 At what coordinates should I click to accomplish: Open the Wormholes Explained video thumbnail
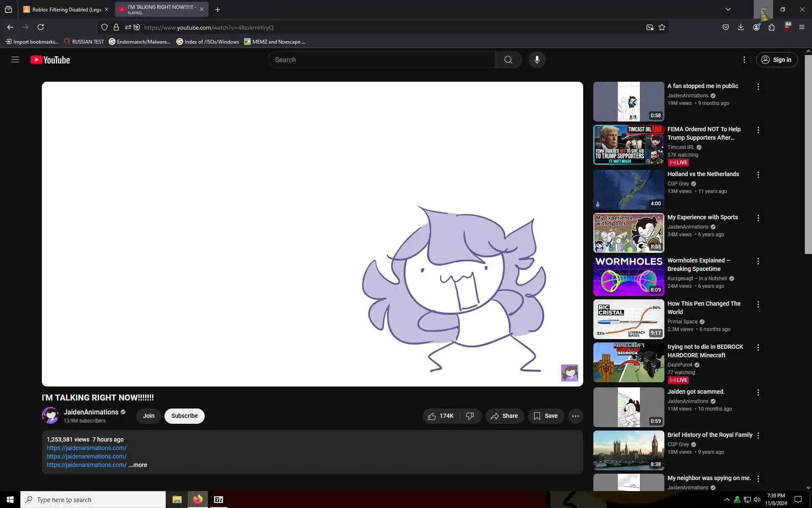pos(628,276)
